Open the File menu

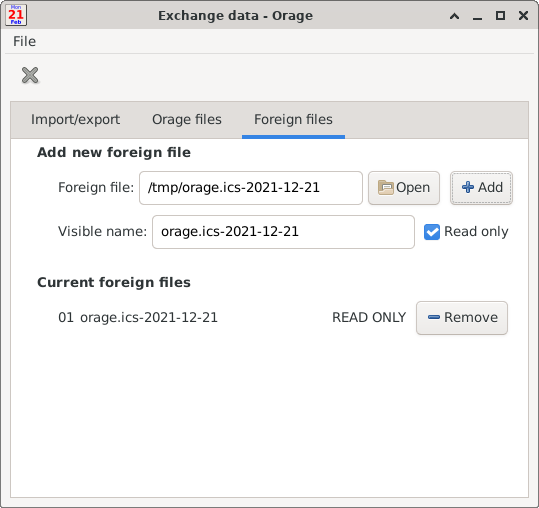coord(24,41)
